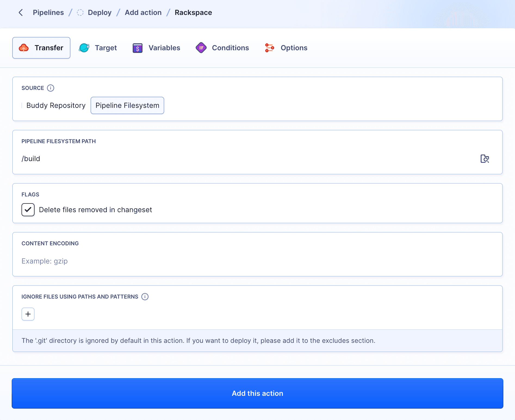This screenshot has height=420, width=515.
Task: Select Pipeline Filesystem as source
Action: pos(127,105)
